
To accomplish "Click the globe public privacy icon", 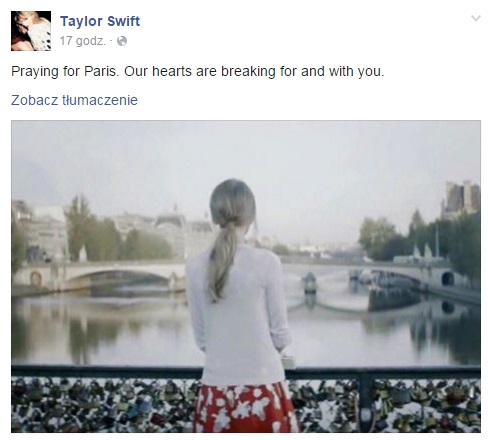I will pyautogui.click(x=122, y=41).
